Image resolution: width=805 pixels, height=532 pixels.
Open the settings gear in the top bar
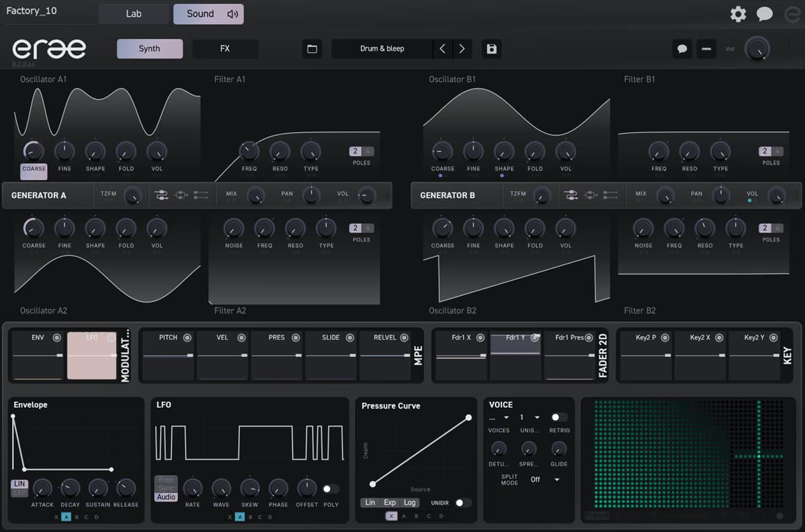click(x=738, y=14)
